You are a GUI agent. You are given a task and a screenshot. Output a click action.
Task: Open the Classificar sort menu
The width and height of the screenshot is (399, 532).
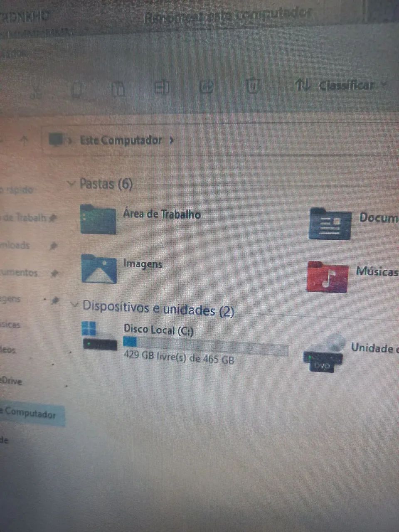(342, 85)
